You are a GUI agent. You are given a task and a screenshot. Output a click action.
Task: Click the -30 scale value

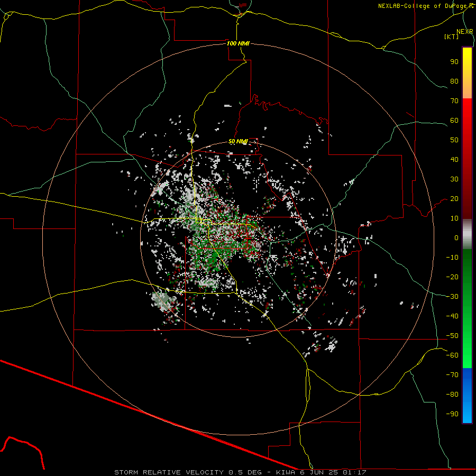point(452,297)
